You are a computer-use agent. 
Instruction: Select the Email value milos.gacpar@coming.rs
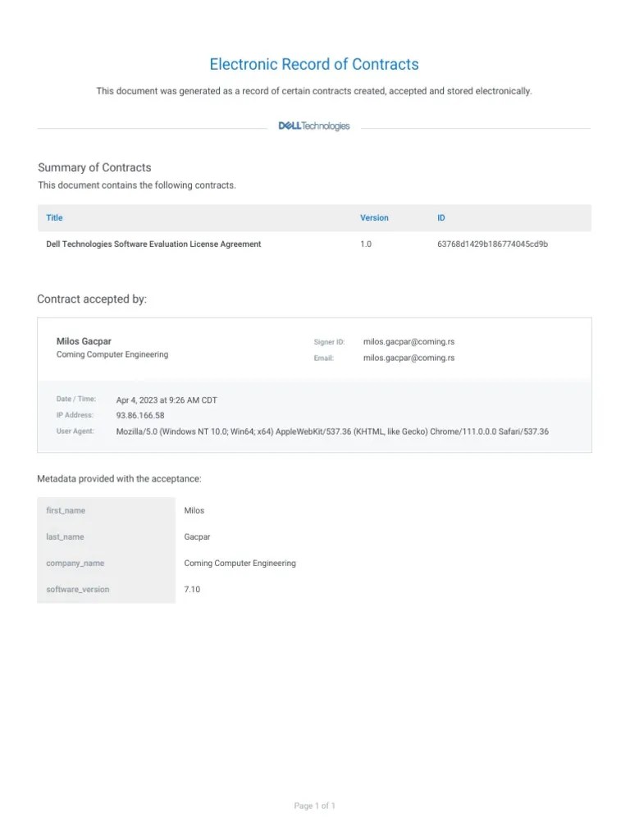click(409, 358)
